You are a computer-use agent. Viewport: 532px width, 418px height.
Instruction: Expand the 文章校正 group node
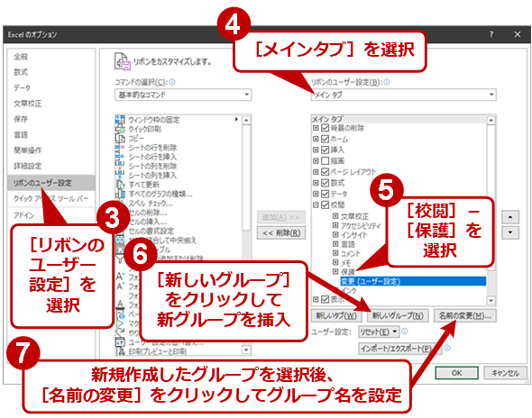point(335,215)
